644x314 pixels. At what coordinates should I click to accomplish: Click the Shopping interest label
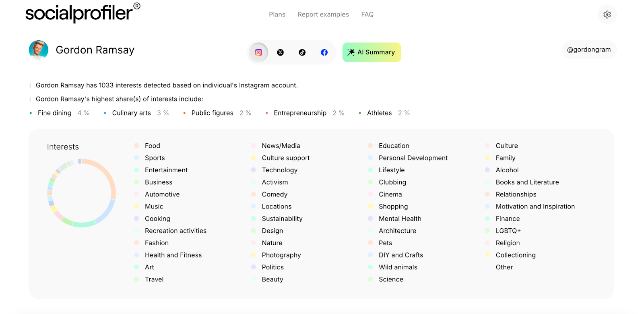coord(393,207)
